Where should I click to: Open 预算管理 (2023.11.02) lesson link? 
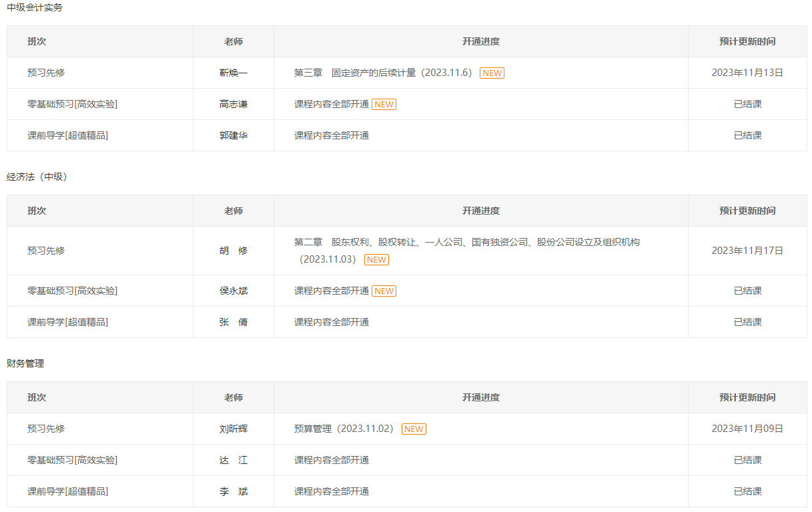344,429
